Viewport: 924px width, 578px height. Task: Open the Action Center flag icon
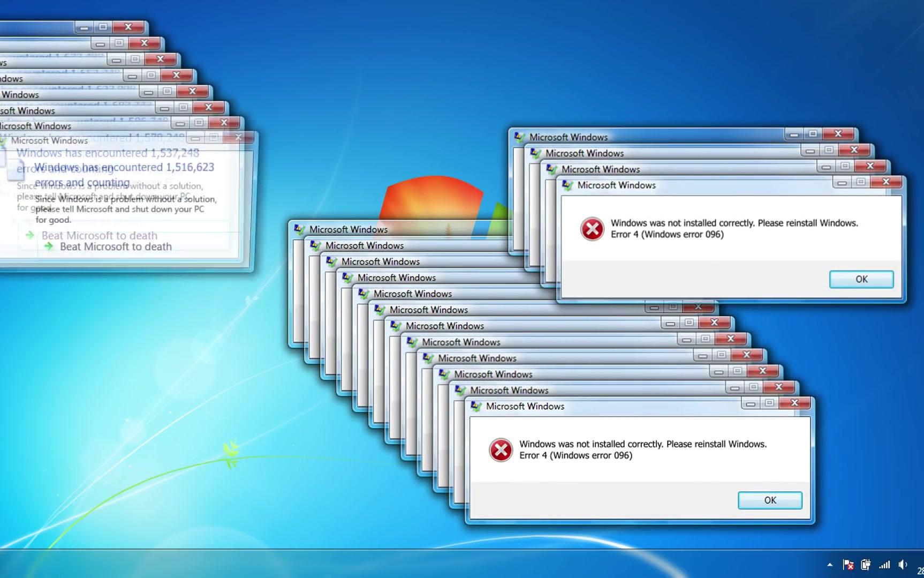point(848,564)
